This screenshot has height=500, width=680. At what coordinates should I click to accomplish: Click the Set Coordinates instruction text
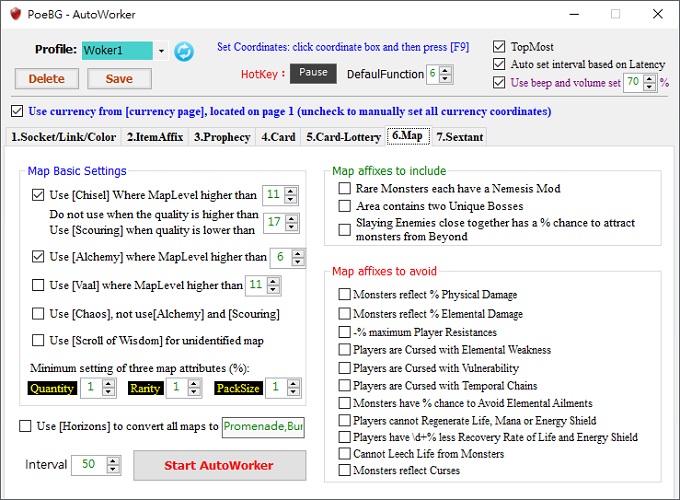point(343,47)
